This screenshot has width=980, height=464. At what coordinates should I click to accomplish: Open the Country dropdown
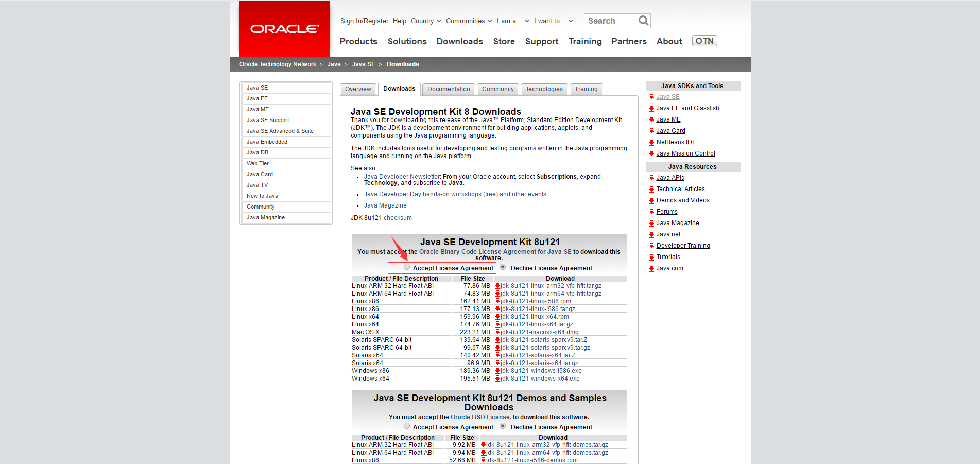click(x=426, y=21)
